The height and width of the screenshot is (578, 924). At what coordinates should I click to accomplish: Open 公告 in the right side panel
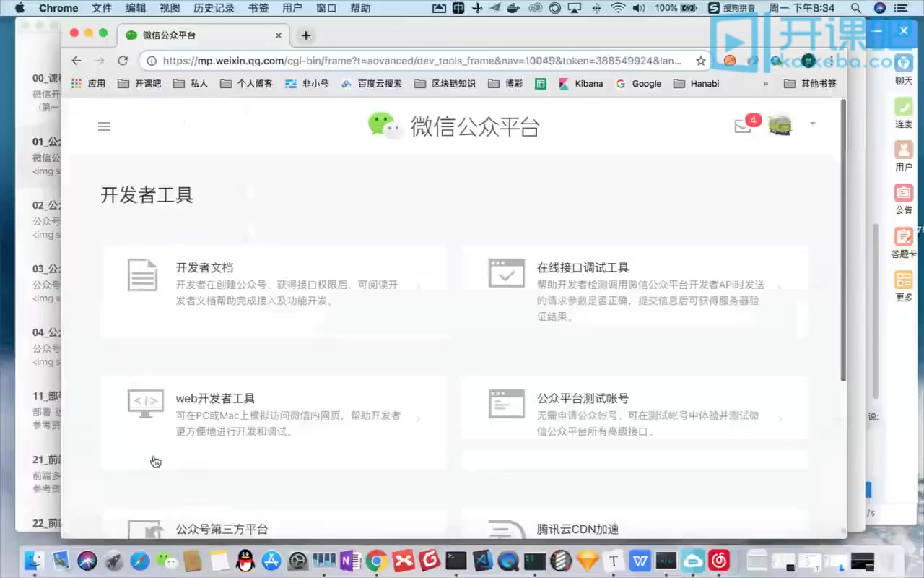(x=904, y=199)
